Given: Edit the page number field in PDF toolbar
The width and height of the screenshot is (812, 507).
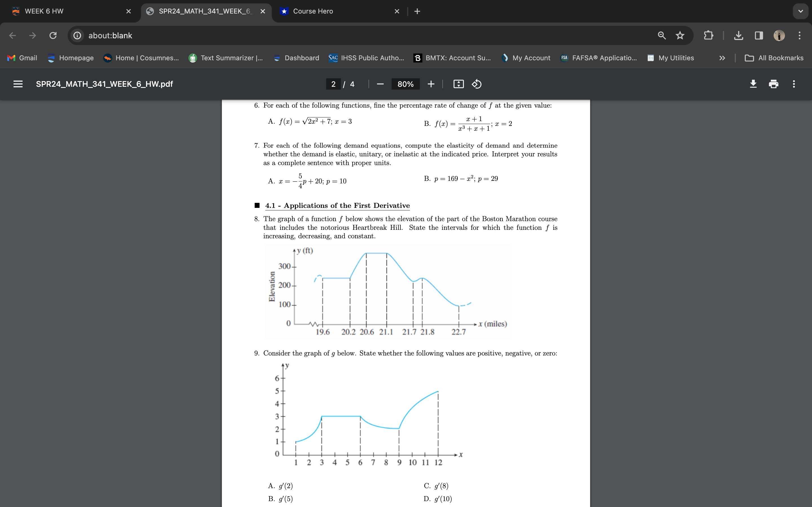Looking at the screenshot, I should [x=333, y=84].
